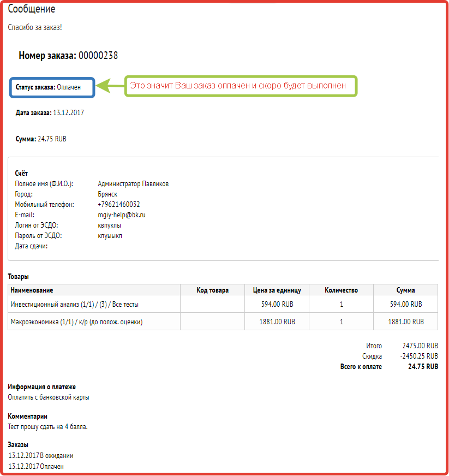Click the 'Комментарии' heading

(28, 416)
